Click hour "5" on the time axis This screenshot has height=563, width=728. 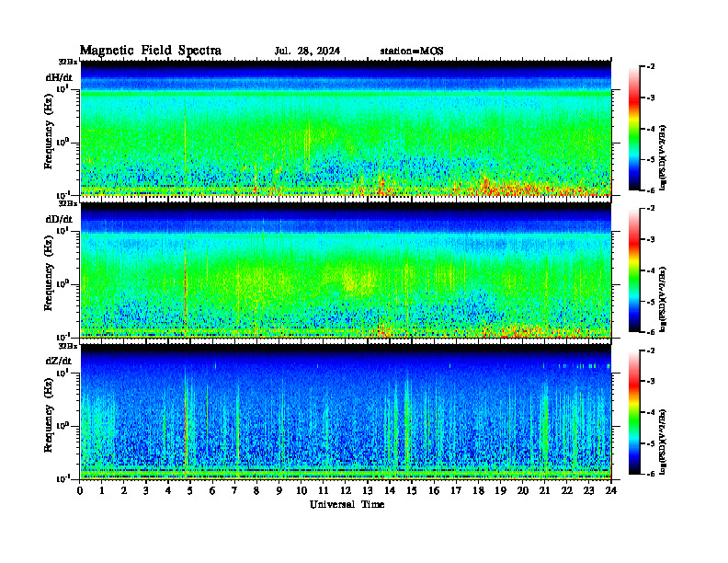pyautogui.click(x=190, y=490)
